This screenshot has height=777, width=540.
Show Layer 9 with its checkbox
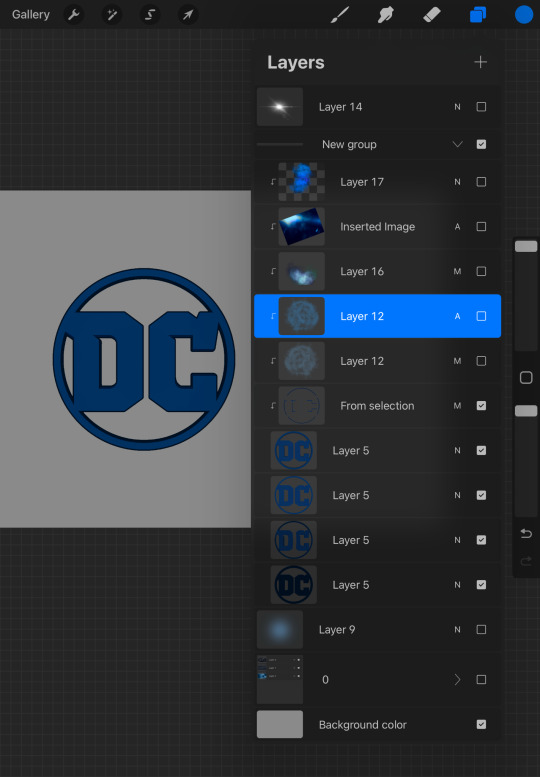tap(481, 629)
